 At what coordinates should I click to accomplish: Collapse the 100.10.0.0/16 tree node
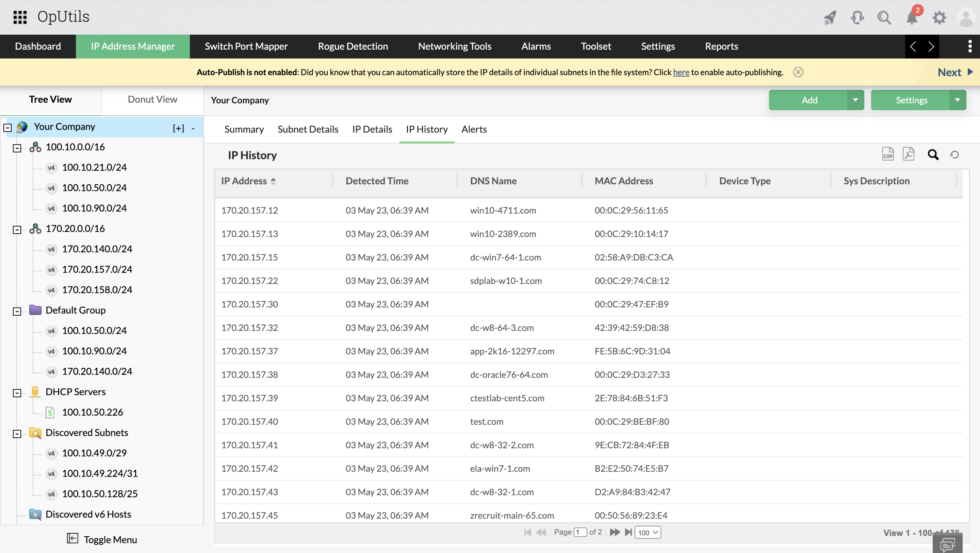coord(17,148)
